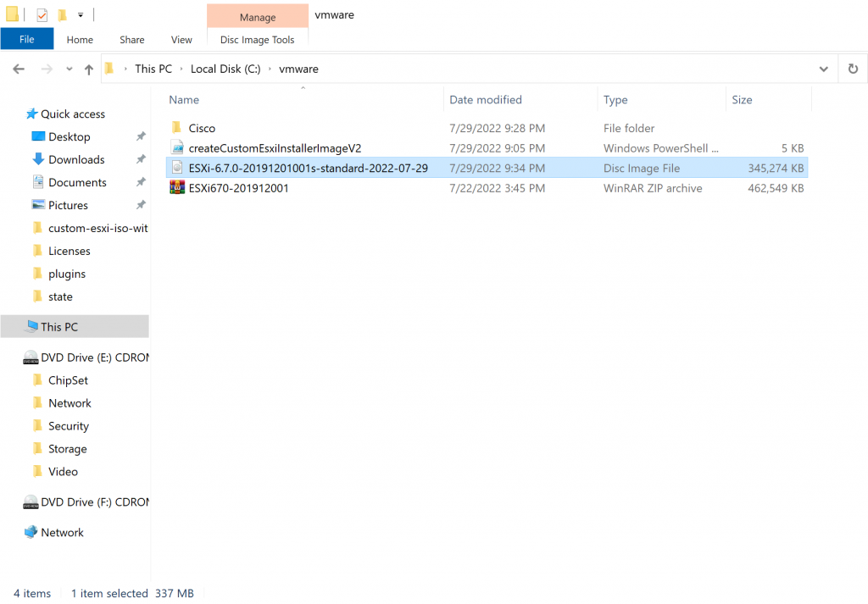Viewport: 868px width, 604px height.
Task: Open the Network location with globe icon
Action: tap(62, 533)
